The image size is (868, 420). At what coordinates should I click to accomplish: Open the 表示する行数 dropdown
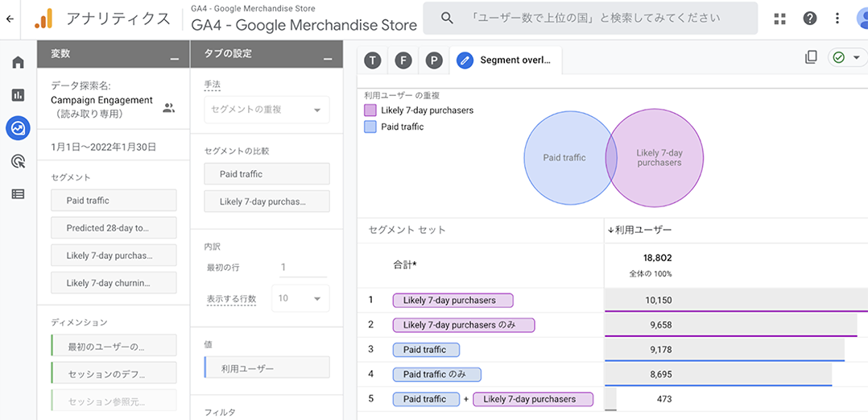(x=300, y=298)
